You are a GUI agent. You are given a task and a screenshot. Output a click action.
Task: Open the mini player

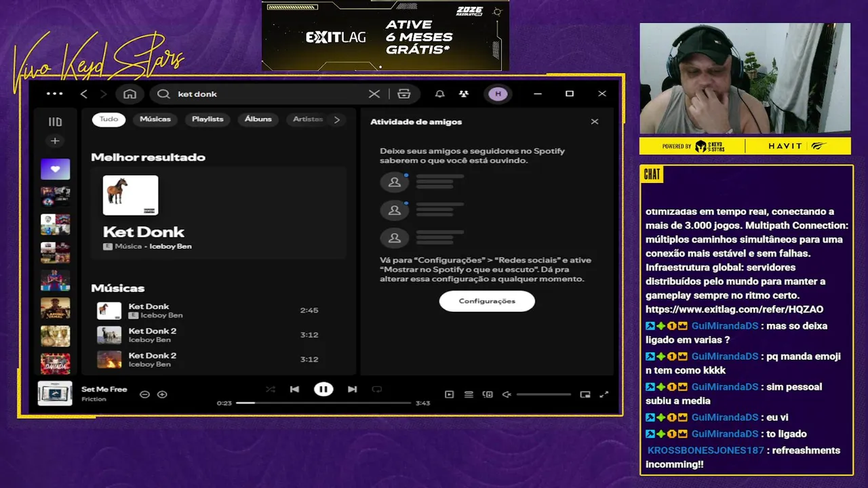[x=585, y=394]
